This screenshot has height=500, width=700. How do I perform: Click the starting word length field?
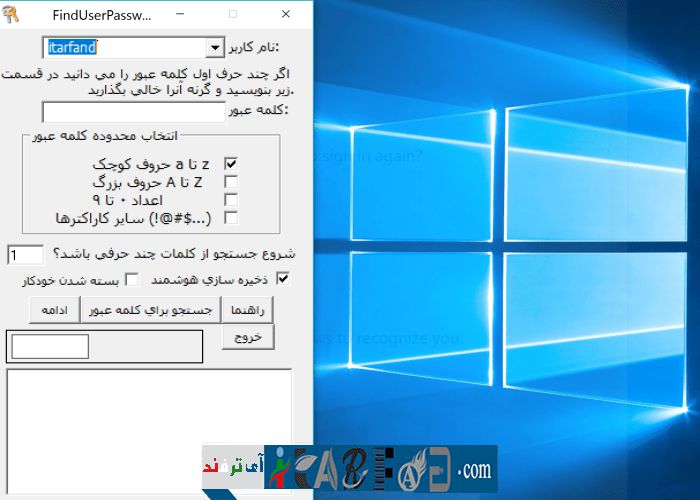[x=25, y=255]
